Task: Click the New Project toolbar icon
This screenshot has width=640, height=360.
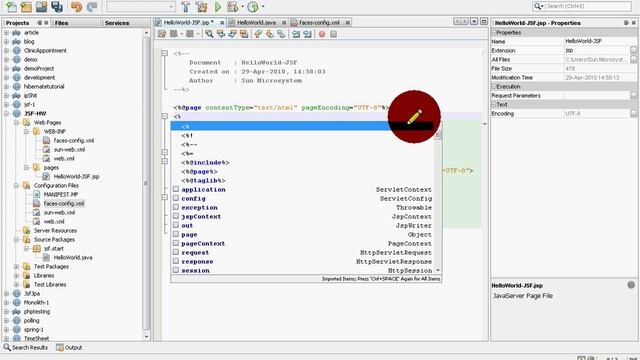Action: (x=26, y=7)
